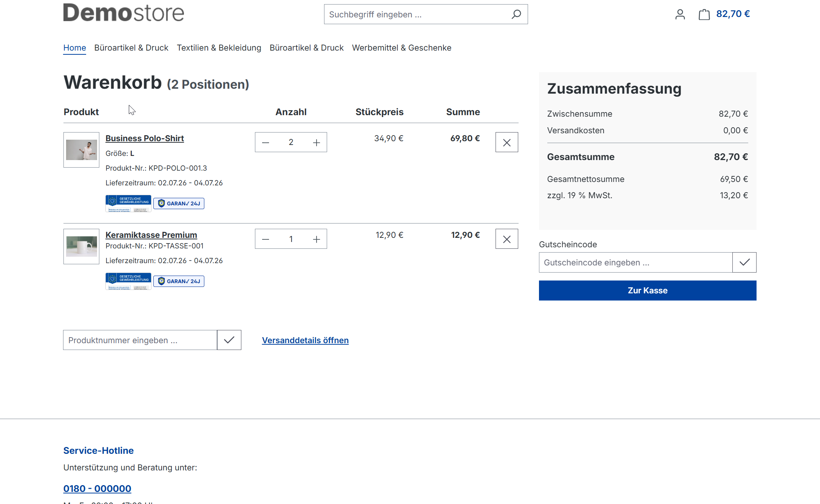820x504 pixels.
Task: Open Textilien & Bekleidung category
Action: coord(219,48)
